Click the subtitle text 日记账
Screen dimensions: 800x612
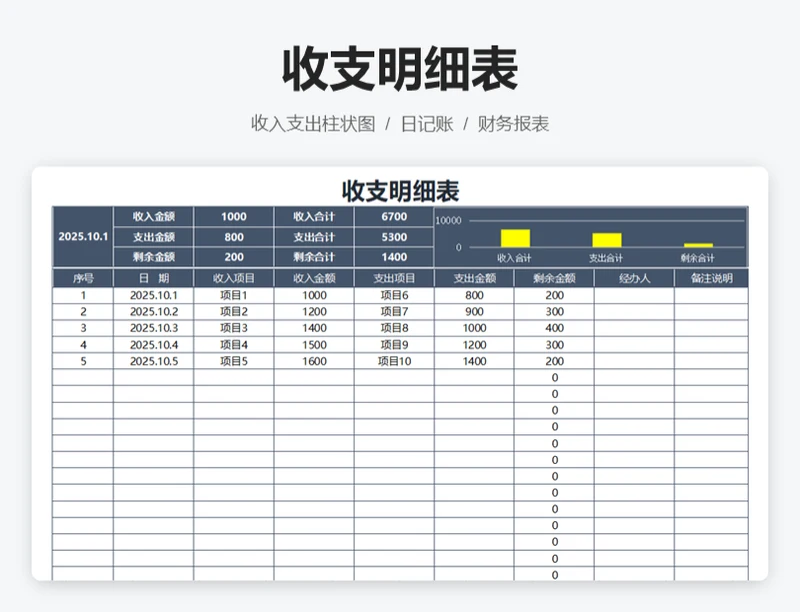click(427, 124)
